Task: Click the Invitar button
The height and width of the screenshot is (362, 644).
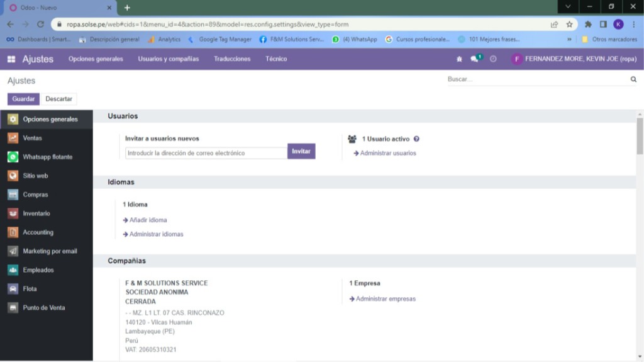Action: (x=301, y=151)
